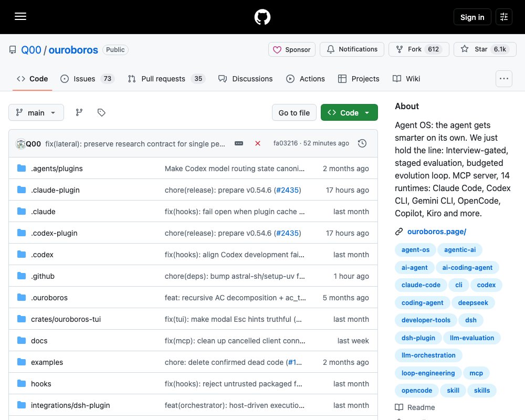Select the loop-engineering topic tag

(x=428, y=373)
